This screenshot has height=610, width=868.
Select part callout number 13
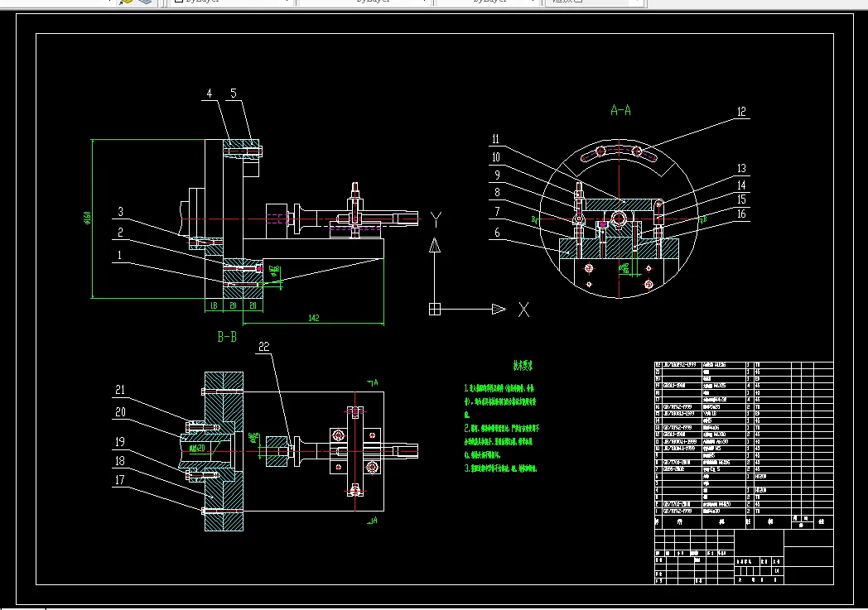click(742, 168)
